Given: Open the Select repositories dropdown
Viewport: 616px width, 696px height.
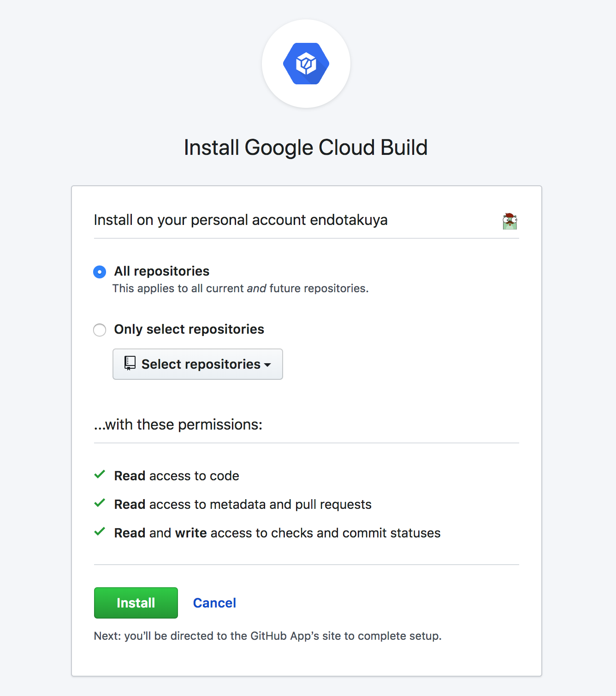Looking at the screenshot, I should tap(198, 364).
